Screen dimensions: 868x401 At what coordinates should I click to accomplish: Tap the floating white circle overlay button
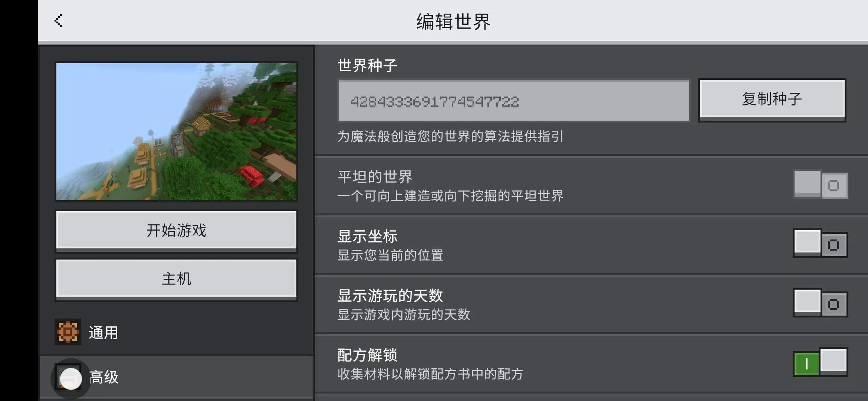pos(70,378)
